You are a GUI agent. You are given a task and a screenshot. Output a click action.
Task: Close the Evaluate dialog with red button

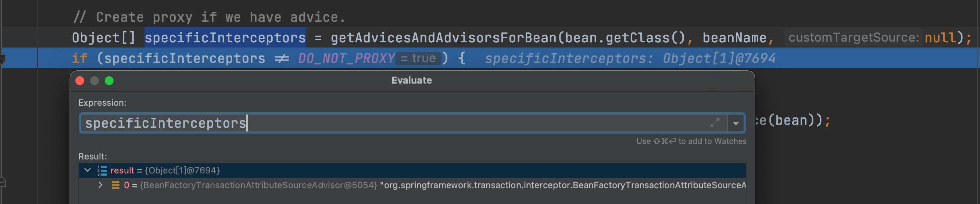[80, 80]
